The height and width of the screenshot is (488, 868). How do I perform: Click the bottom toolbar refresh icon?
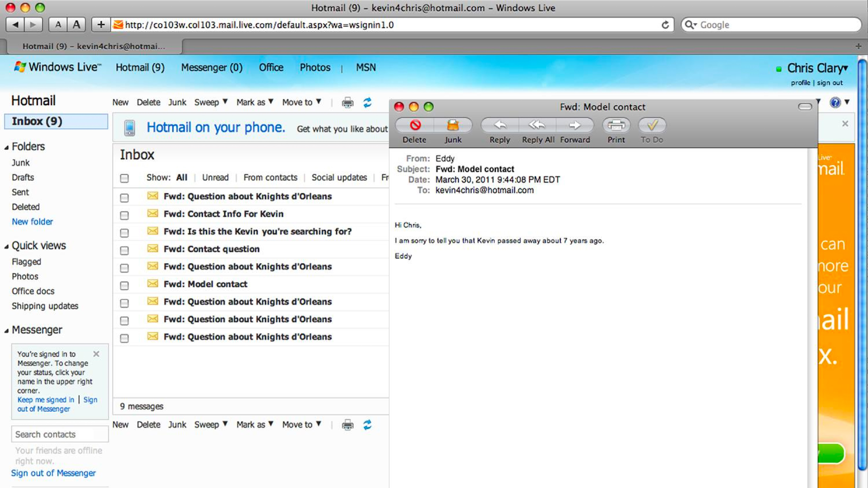pos(367,425)
